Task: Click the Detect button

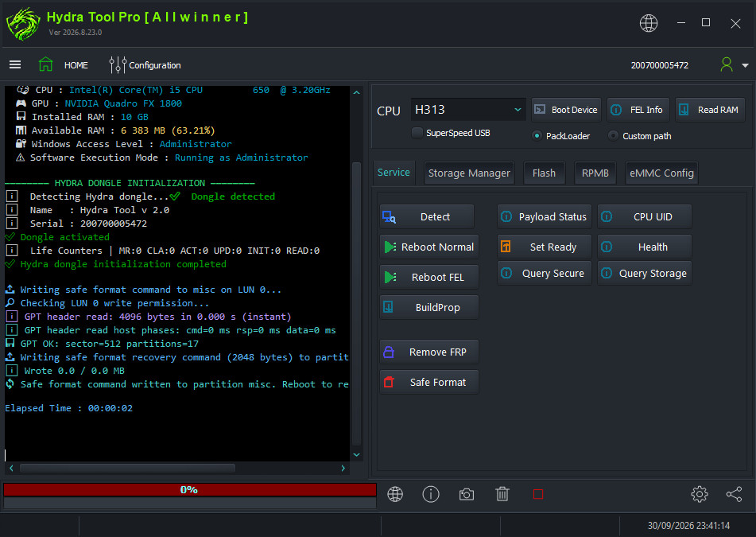Action: [x=427, y=216]
